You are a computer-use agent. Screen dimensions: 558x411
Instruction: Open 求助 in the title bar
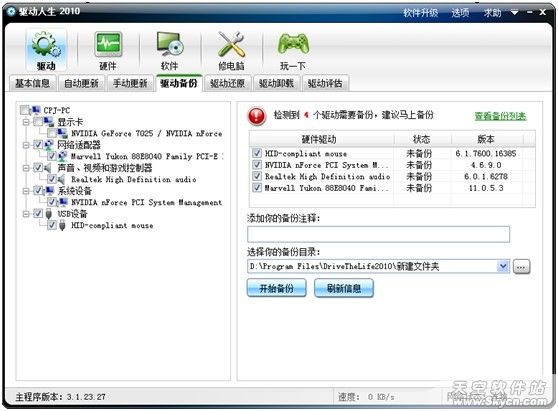493,13
